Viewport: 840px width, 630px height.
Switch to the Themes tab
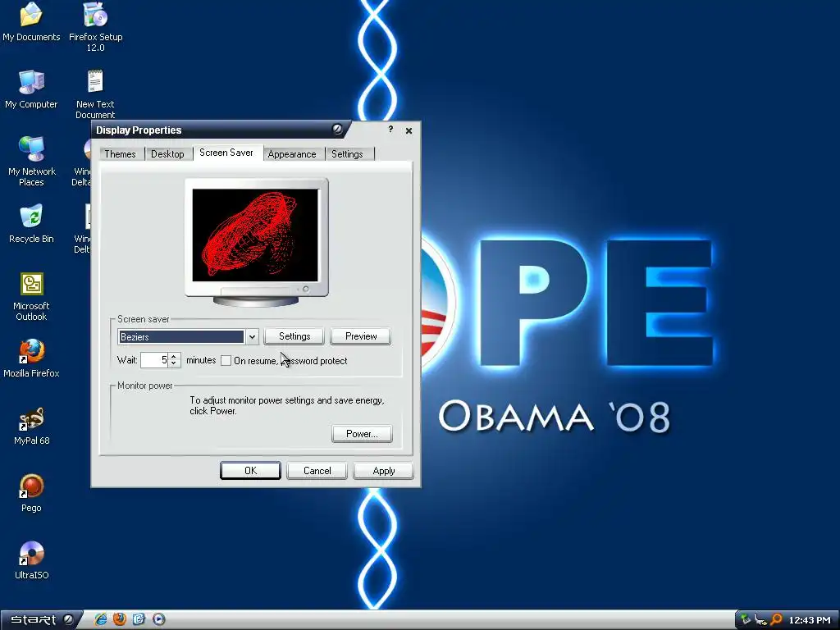[120, 154]
